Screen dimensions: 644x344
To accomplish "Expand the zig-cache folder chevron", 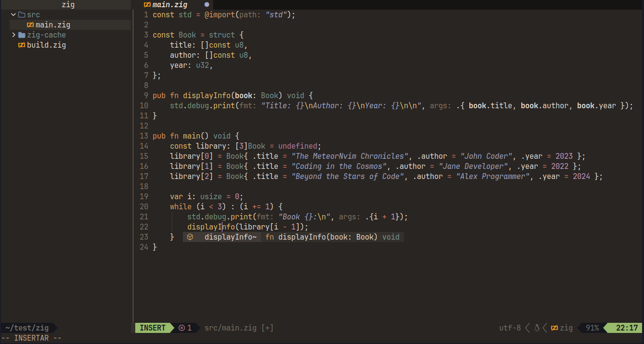I will (13, 35).
